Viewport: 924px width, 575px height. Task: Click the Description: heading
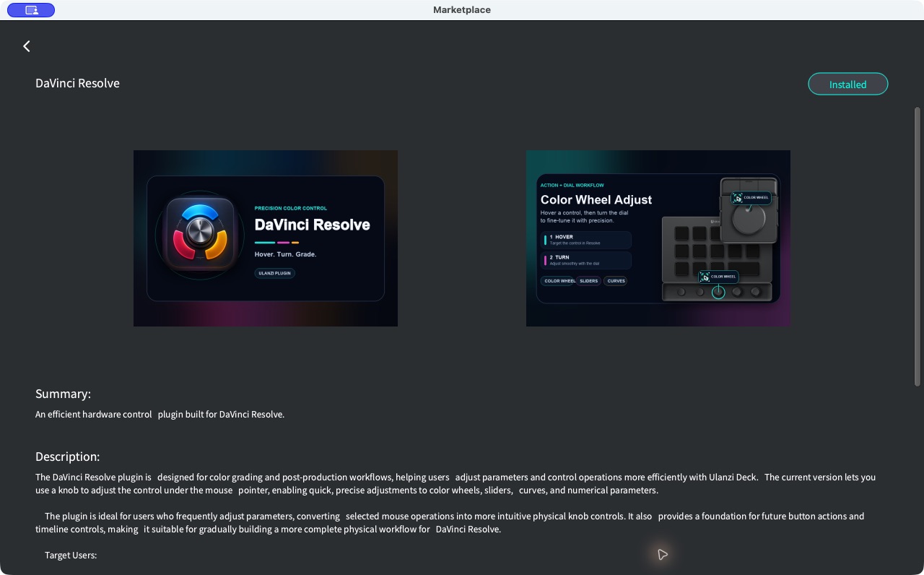(68, 457)
